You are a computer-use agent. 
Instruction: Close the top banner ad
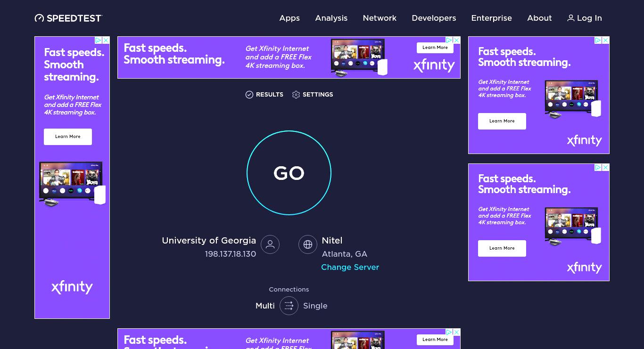[456, 41]
